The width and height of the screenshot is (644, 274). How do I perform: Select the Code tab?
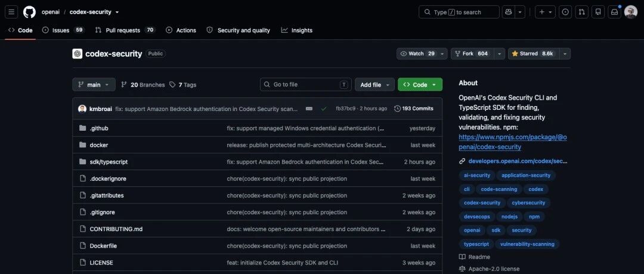tap(20, 30)
